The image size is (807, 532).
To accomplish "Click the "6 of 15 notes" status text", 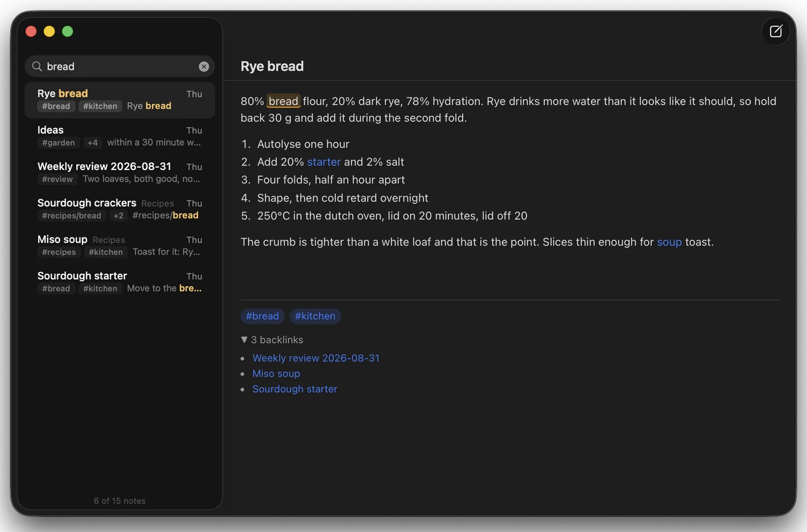I will pos(120,501).
